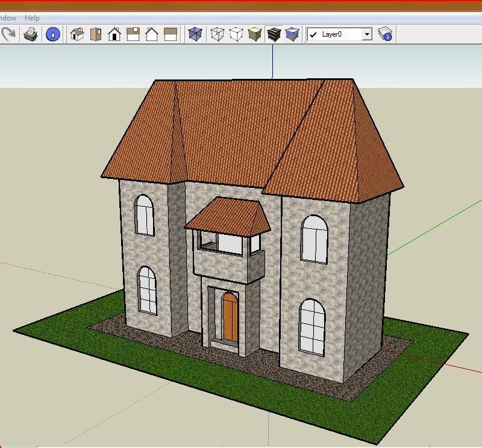Click the Layer0 layer name field
This screenshot has width=482, height=448.
(x=335, y=34)
